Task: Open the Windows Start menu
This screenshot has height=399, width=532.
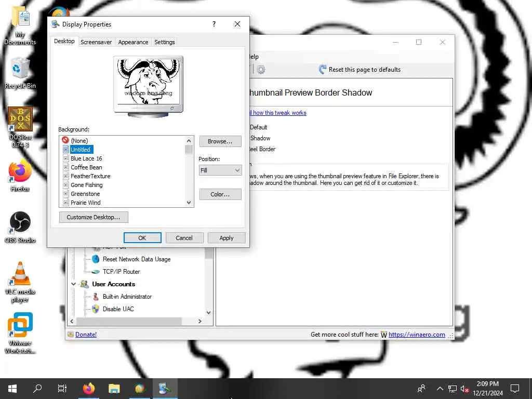Action: tap(12, 389)
